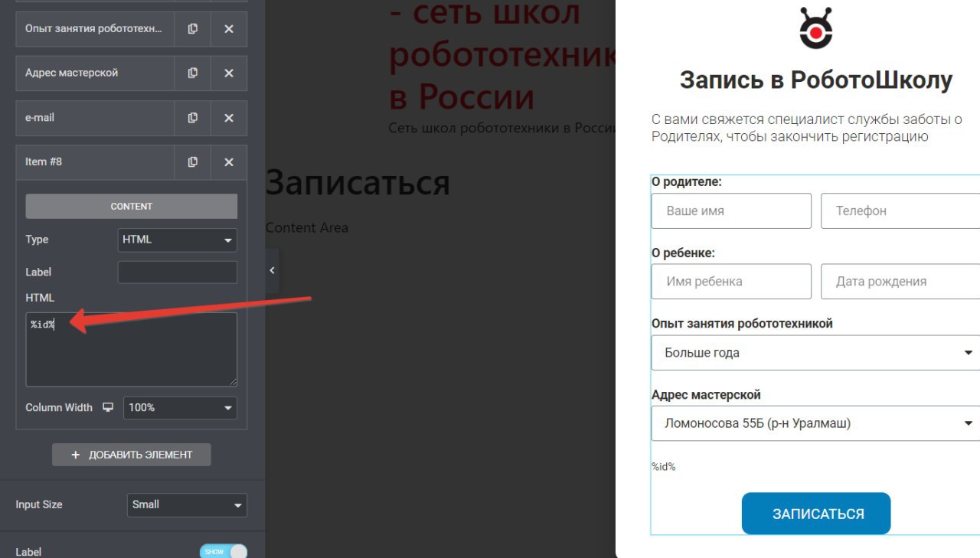The width and height of the screenshot is (980, 558).
Task: Open the 'Опыт занятия робототехн...' item settings
Action: (x=95, y=29)
